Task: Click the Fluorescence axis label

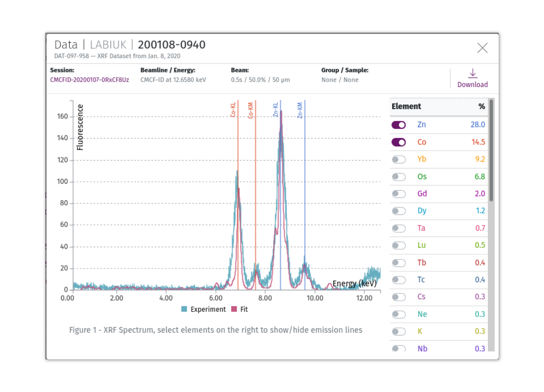Action: [80, 127]
